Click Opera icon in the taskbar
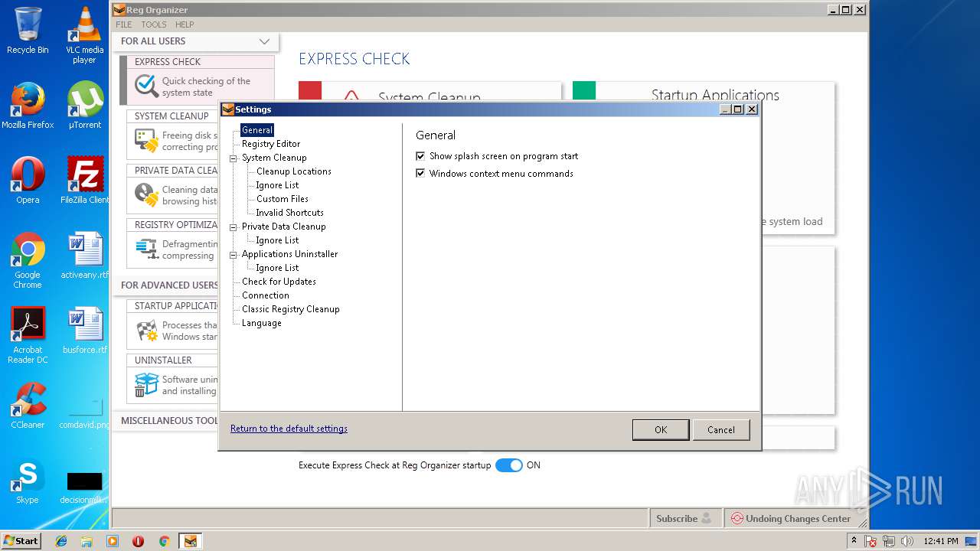980x551 pixels. point(139,541)
